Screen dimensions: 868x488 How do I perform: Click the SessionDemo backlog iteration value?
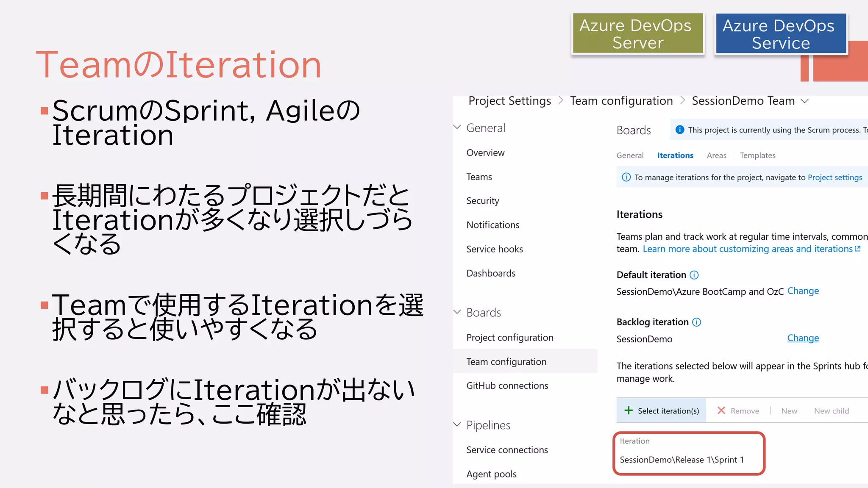[644, 339]
